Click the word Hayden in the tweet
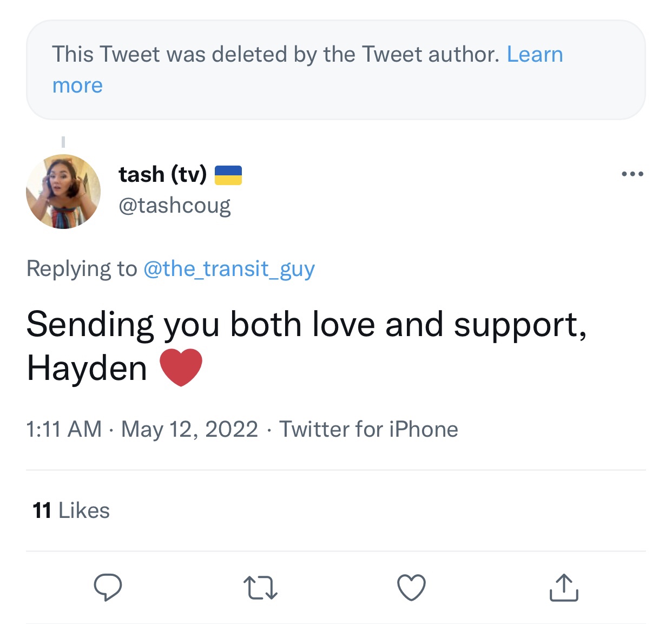The image size is (672, 624). (87, 369)
